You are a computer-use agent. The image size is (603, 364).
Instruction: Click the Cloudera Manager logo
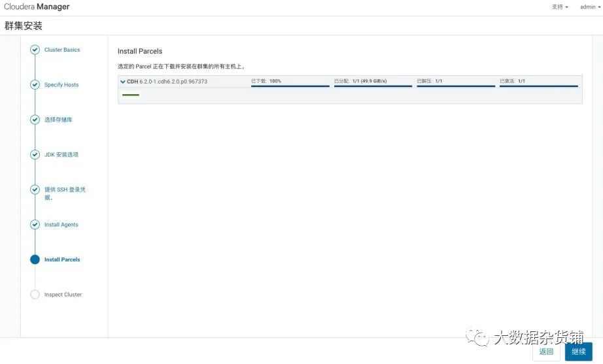point(37,7)
